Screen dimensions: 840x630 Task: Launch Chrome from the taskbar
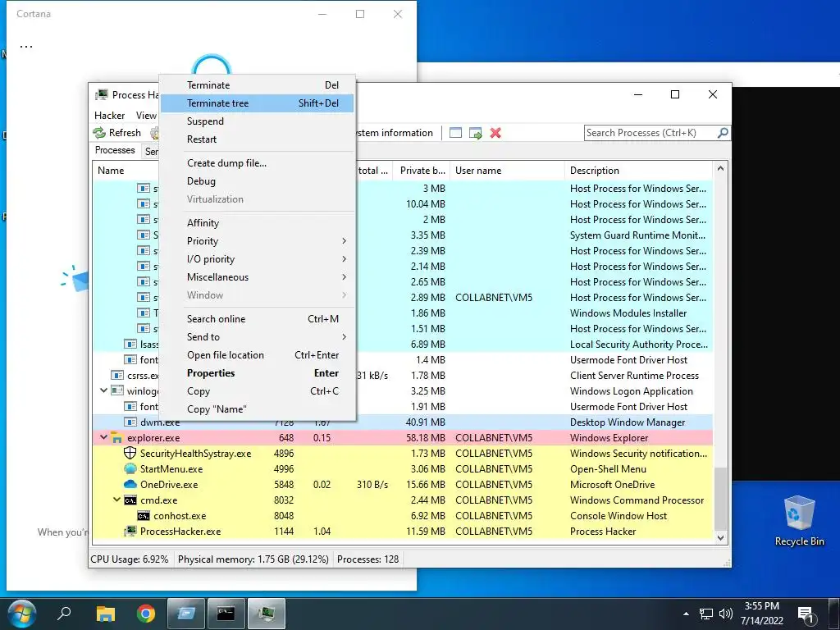[145, 614]
